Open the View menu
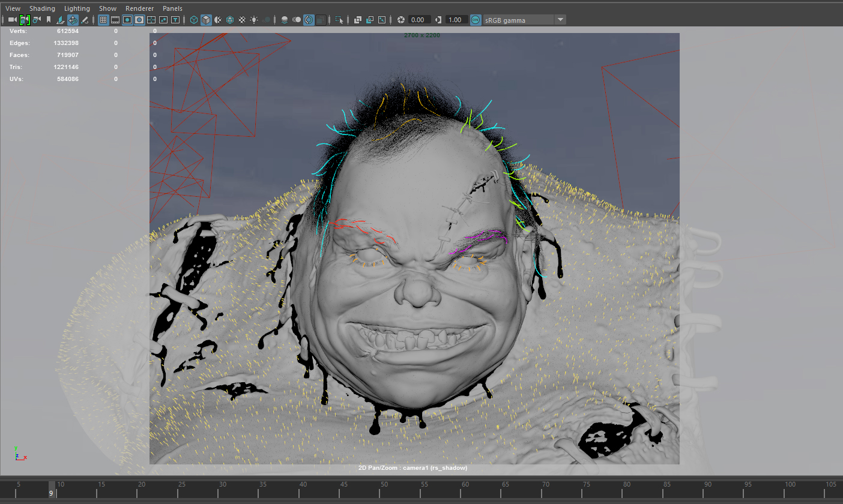Screen dimensions: 843x504 [x=13, y=8]
